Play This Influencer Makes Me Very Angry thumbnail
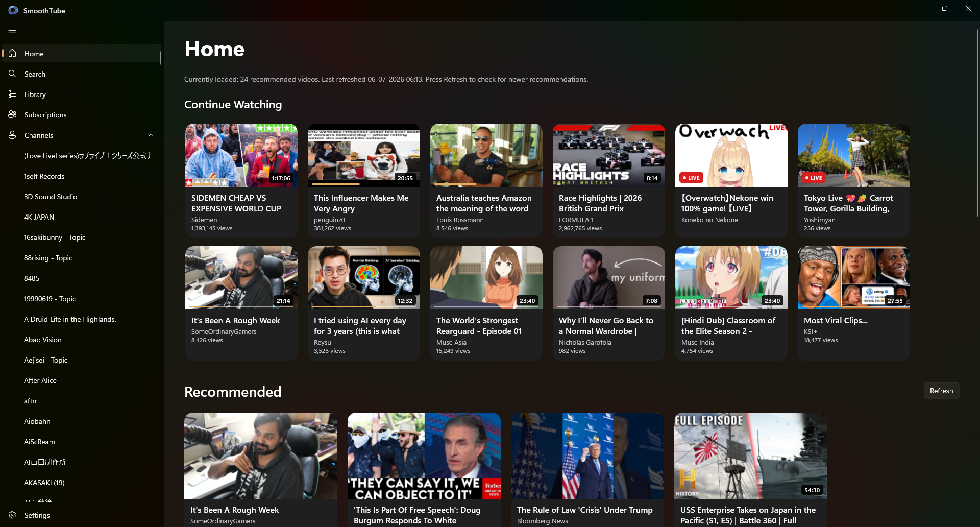Viewport: 980px width, 527px height. click(x=364, y=155)
